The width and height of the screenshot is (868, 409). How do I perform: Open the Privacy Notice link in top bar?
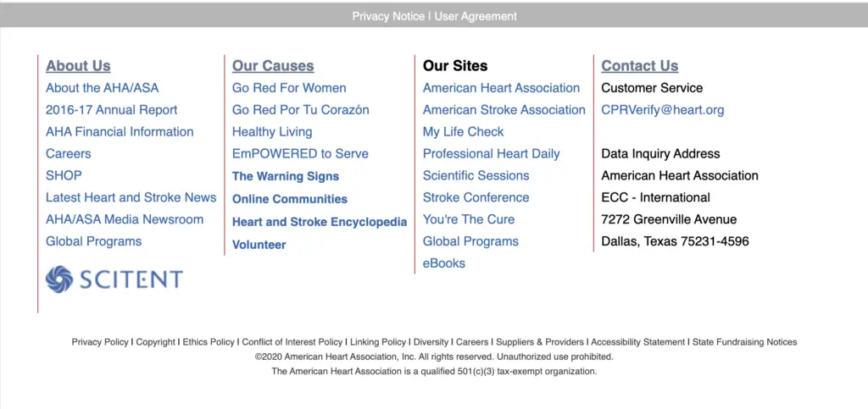coord(388,16)
